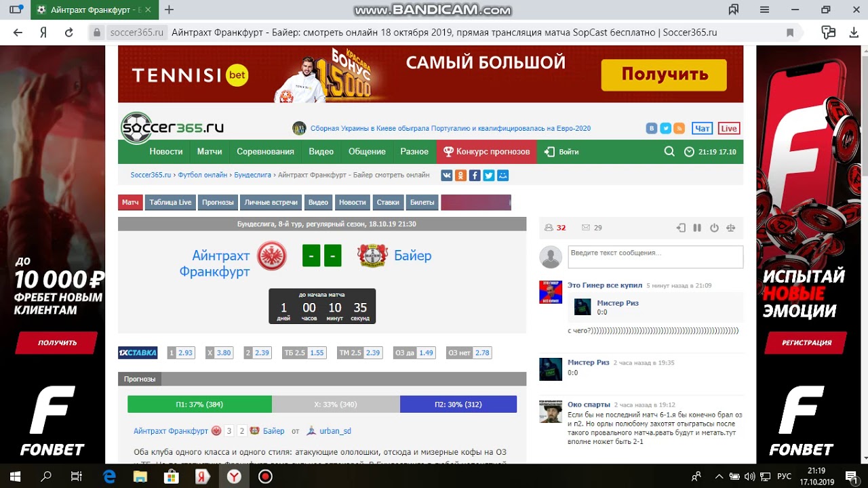Switch to the Билеты tab
The width and height of the screenshot is (868, 488).
[422, 203]
